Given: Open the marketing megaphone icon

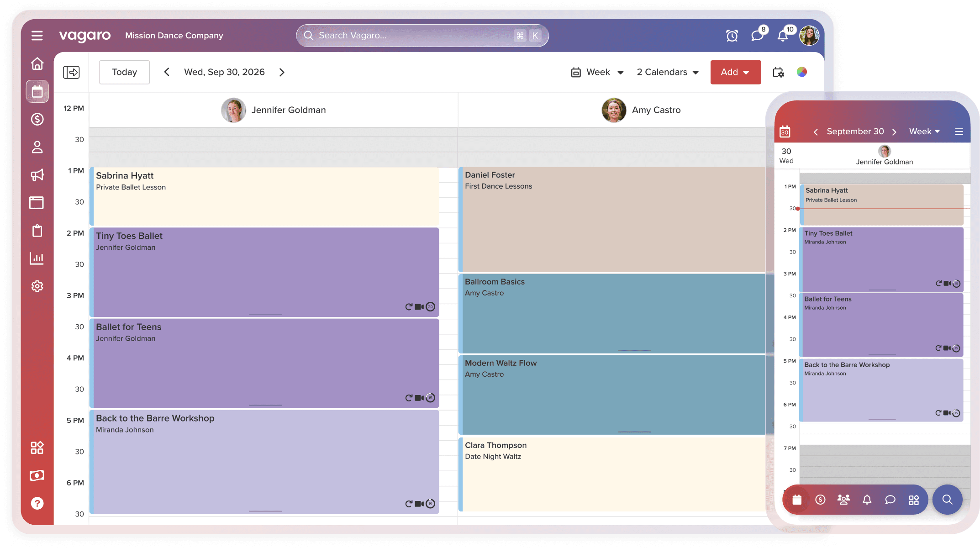Looking at the screenshot, I should 37,175.
